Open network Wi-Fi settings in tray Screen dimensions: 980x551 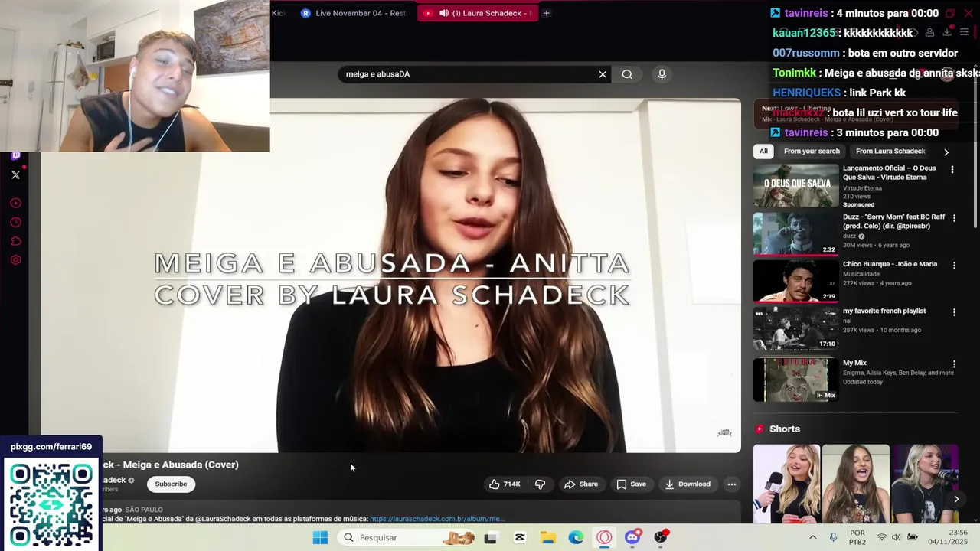click(881, 537)
